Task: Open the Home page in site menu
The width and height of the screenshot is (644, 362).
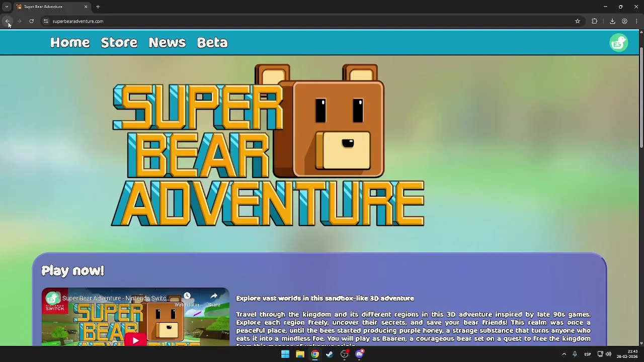Action: click(70, 43)
